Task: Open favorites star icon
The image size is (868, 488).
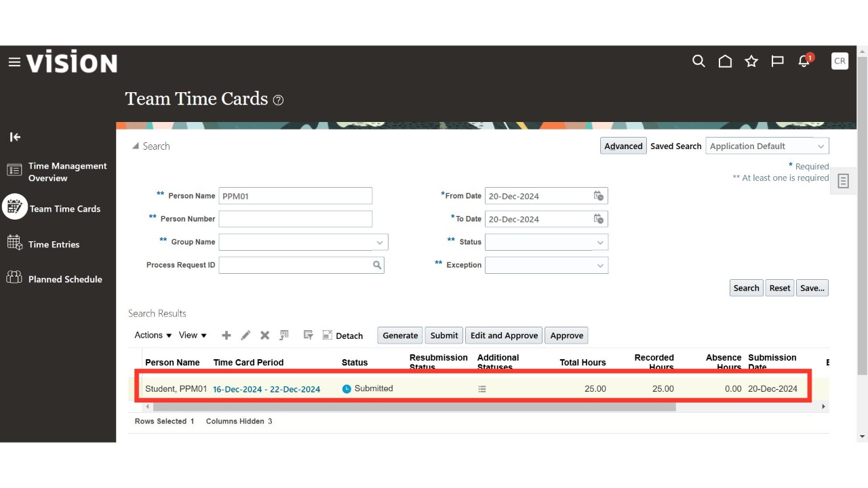Action: point(751,62)
